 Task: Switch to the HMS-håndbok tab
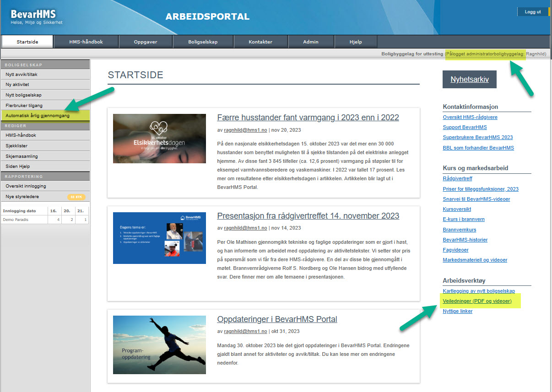(86, 42)
